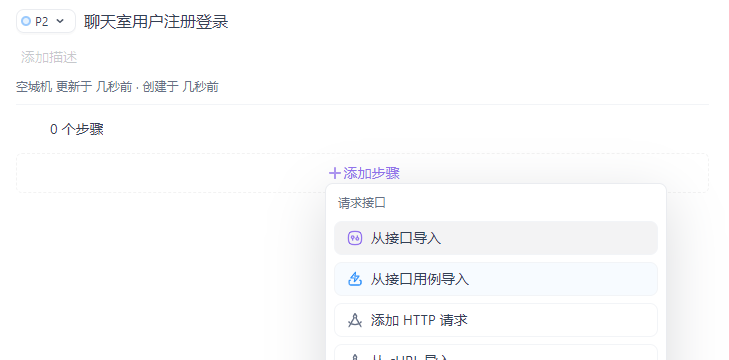This screenshot has width=729, height=360.
Task: Click the 请求接口 section heading
Action: 362,203
